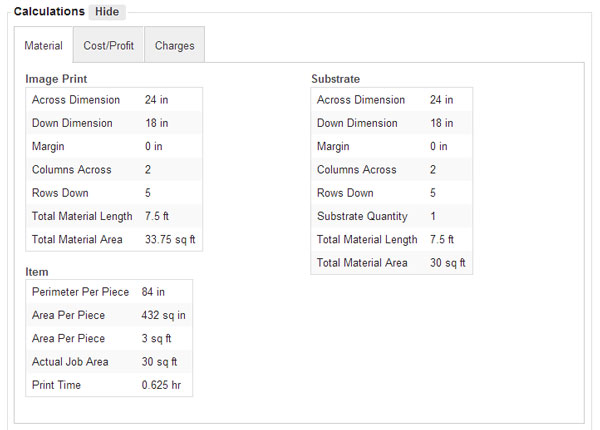Click Image Print Rows Down value
Image resolution: width=600 pixels, height=430 pixels.
pyautogui.click(x=148, y=193)
